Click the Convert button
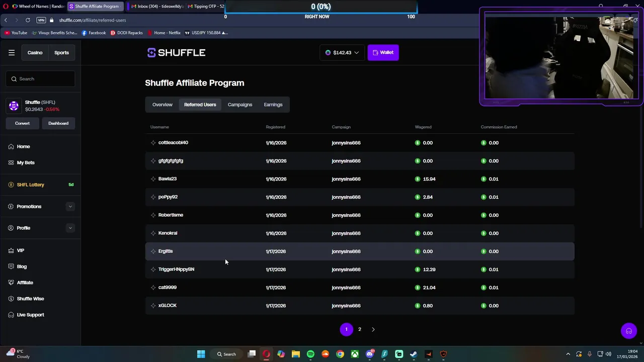The width and height of the screenshot is (644, 362). coord(22,123)
